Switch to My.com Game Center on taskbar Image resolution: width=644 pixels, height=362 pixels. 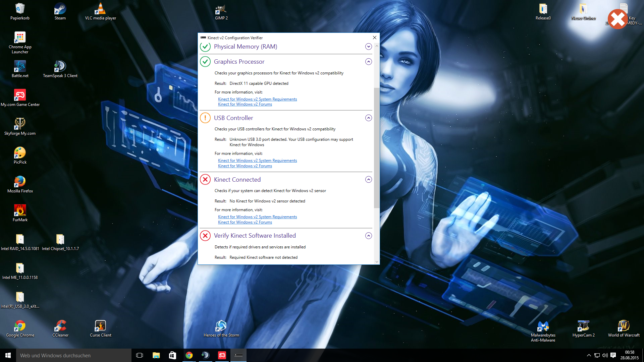[222, 355]
